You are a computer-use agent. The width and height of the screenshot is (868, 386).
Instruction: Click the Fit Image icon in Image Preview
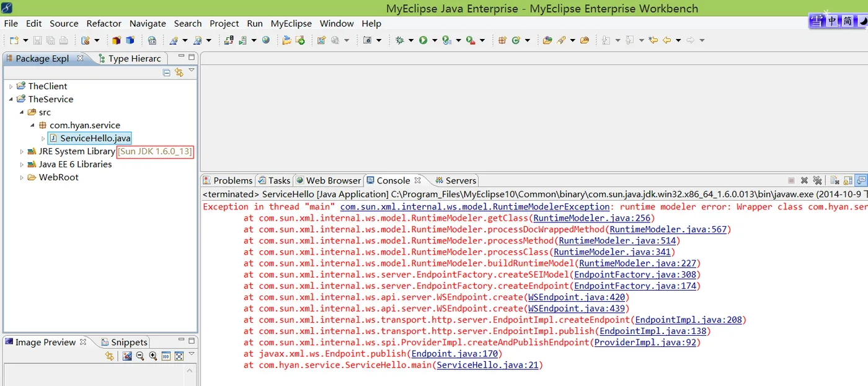pyautogui.click(x=179, y=356)
